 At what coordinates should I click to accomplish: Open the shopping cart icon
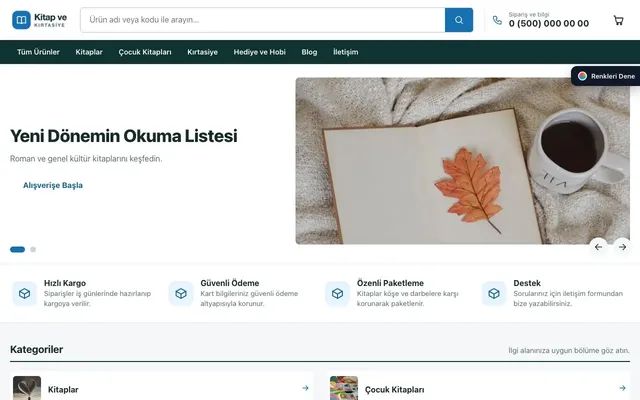[x=618, y=20]
